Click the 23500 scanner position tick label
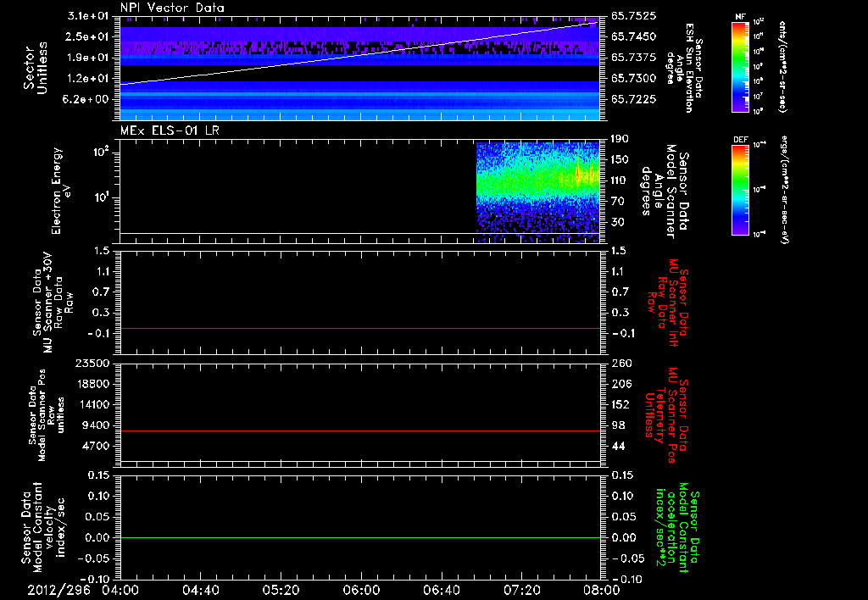The width and height of the screenshot is (868, 600). (x=92, y=363)
